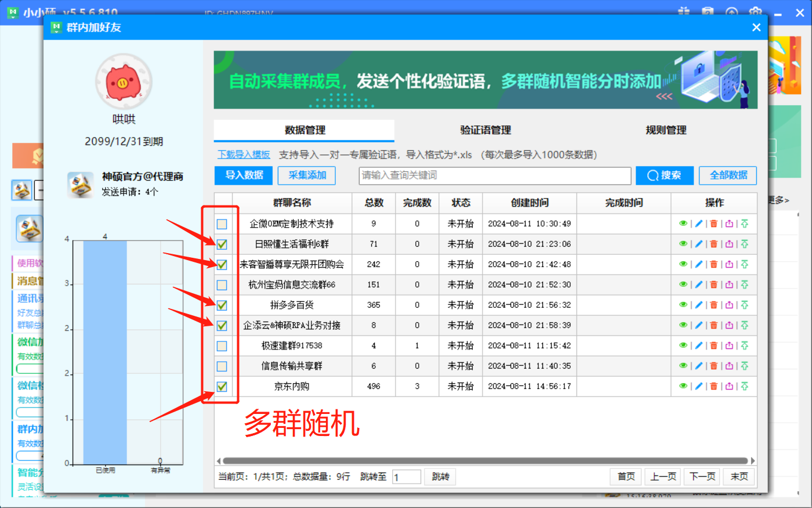This screenshot has height=508, width=812.
Task: Enable the 杭州宝妈信息交流群66 checkbox
Action: [221, 284]
